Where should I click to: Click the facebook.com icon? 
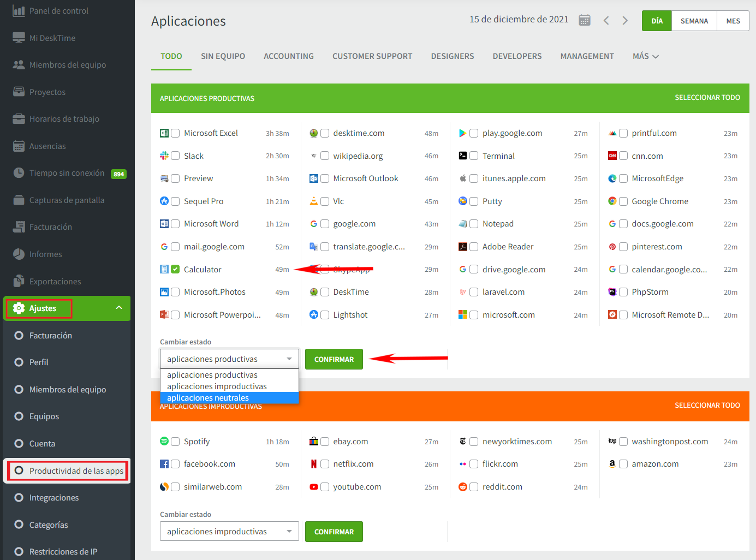click(164, 464)
